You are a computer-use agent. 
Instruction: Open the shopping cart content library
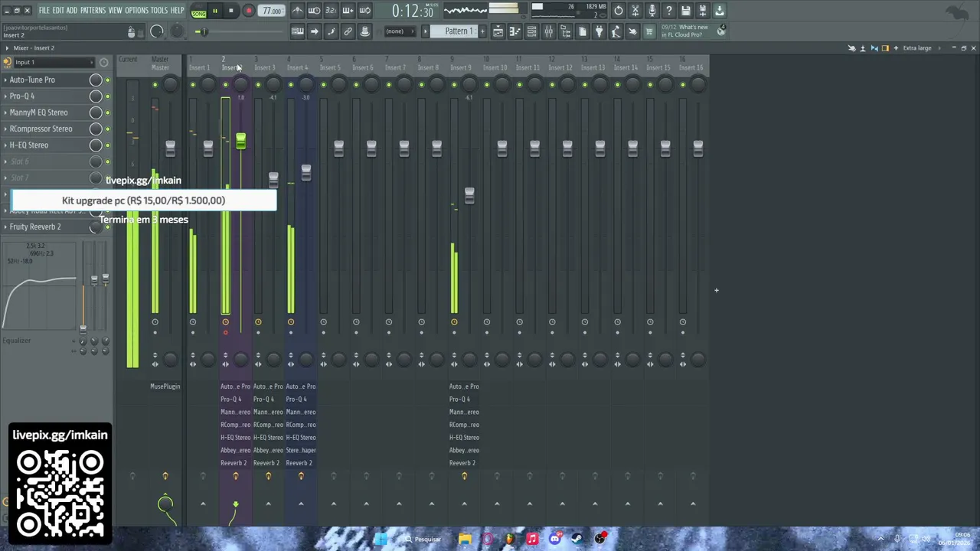tap(649, 31)
